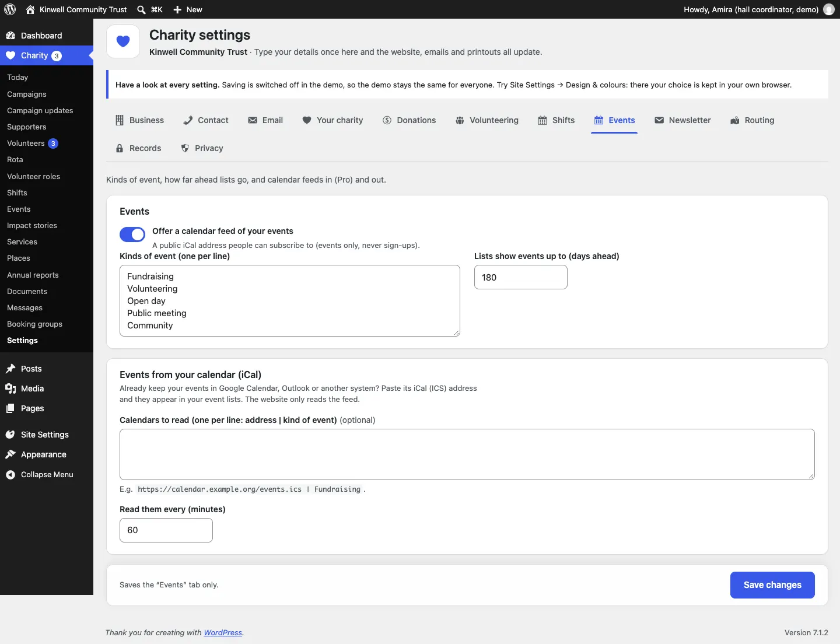
Task: Select the Records tab
Action: coord(138,148)
